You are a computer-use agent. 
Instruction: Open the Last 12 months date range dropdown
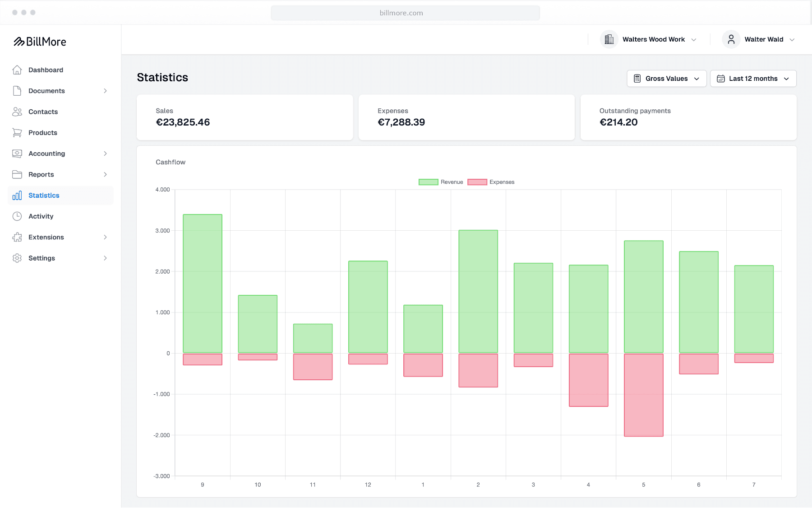point(752,78)
